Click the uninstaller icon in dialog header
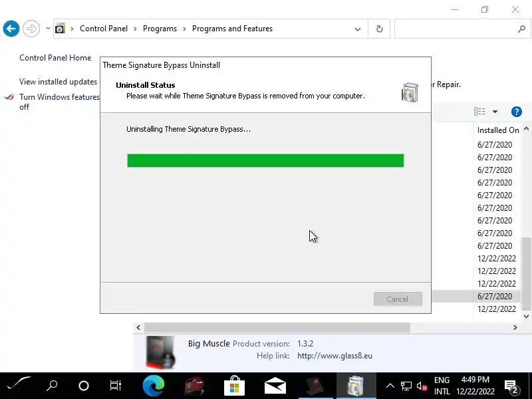 (410, 92)
